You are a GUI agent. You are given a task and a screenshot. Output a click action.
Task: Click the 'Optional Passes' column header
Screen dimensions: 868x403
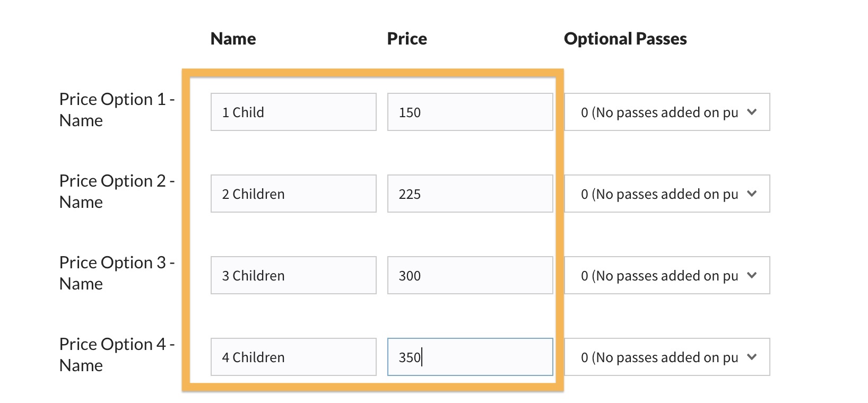click(625, 39)
